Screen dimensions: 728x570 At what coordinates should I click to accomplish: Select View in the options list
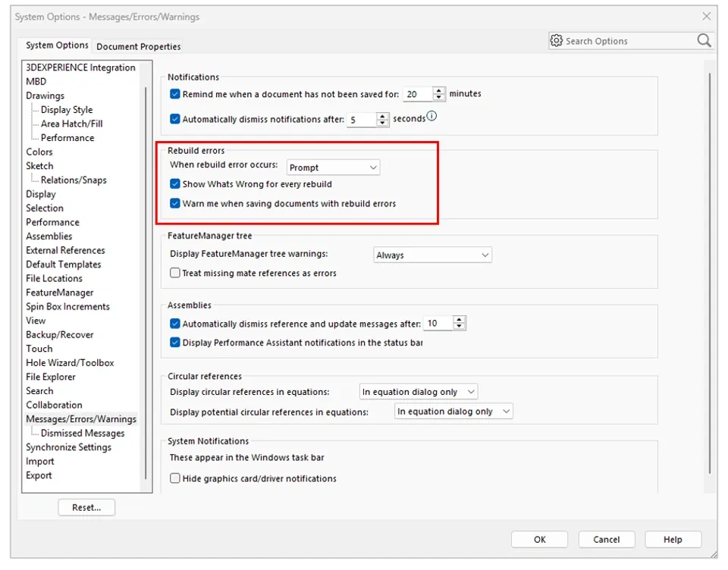(x=36, y=321)
